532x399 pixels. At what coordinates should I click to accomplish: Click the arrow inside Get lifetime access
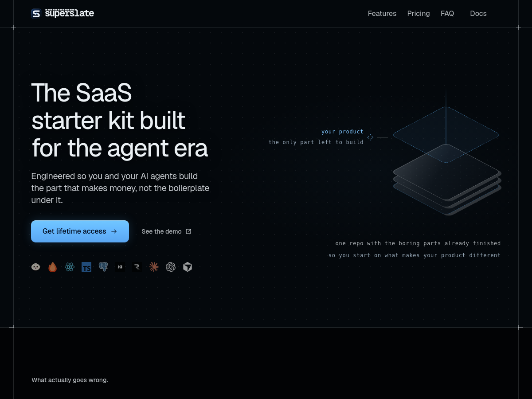114,231
